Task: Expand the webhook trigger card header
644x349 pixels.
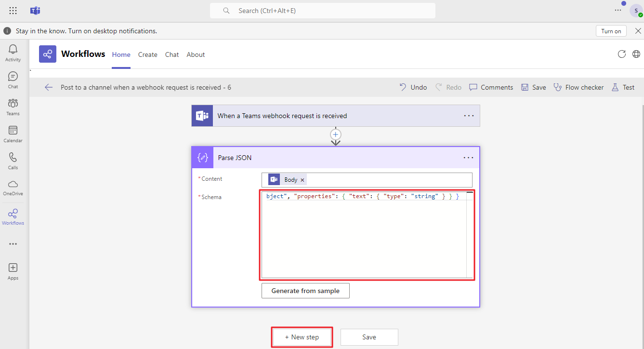Action: (x=336, y=116)
